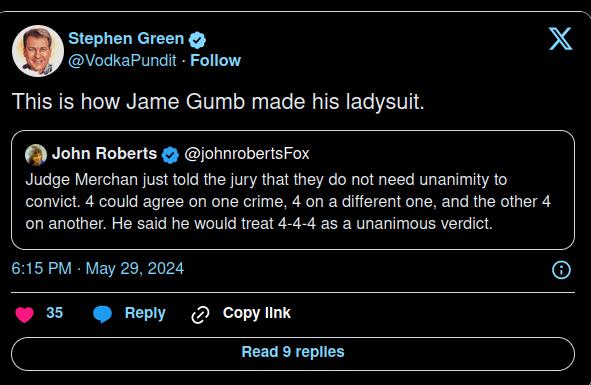
Task: Open the 6:15 PM May 29, 2024 timestamp
Action: tap(98, 268)
